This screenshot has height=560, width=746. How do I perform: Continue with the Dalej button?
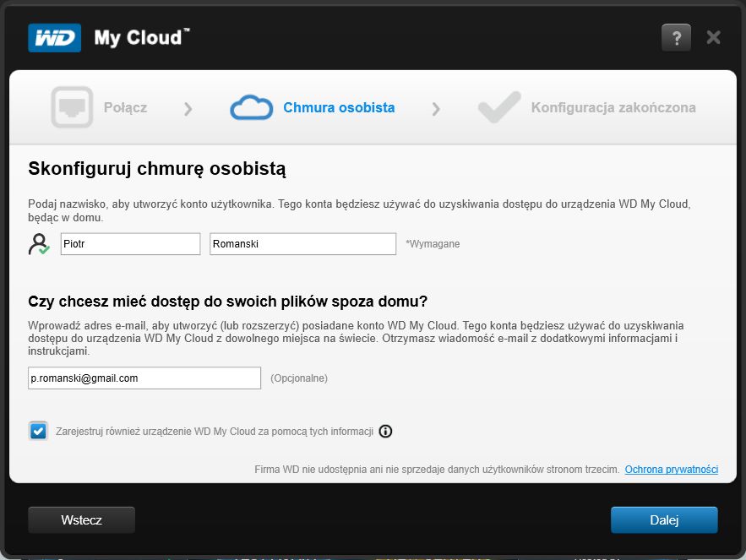[664, 519]
